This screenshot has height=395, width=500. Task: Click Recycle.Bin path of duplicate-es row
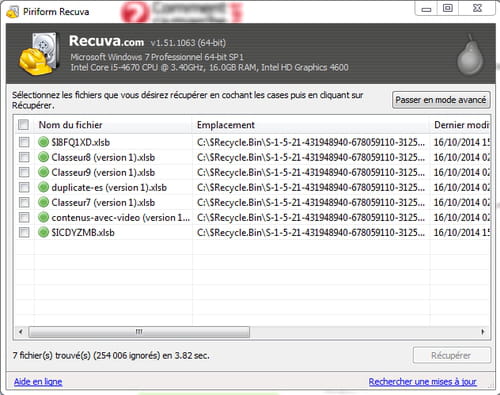(311, 187)
